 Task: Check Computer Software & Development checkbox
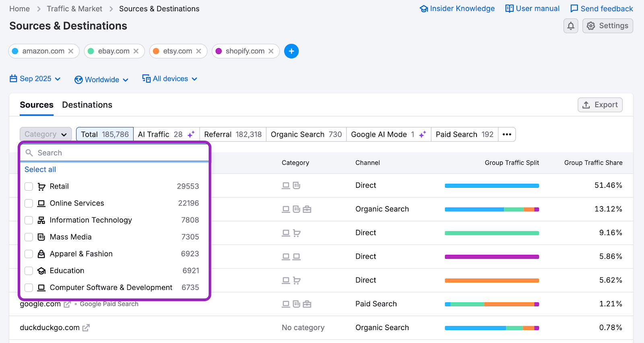point(29,288)
